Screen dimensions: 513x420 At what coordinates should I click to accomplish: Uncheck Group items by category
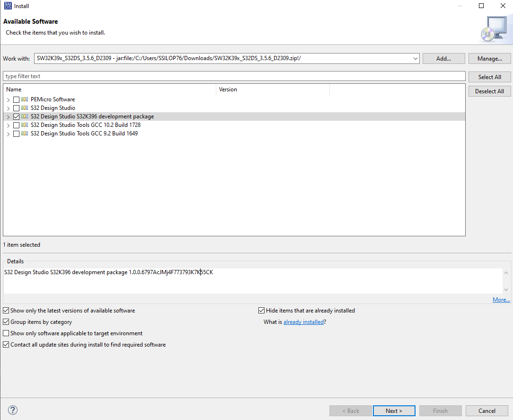click(6, 322)
